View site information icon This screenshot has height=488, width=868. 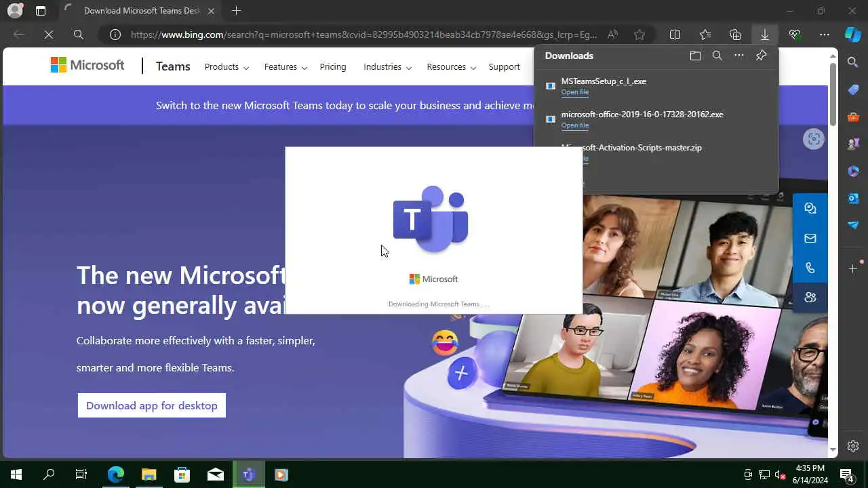click(x=115, y=35)
